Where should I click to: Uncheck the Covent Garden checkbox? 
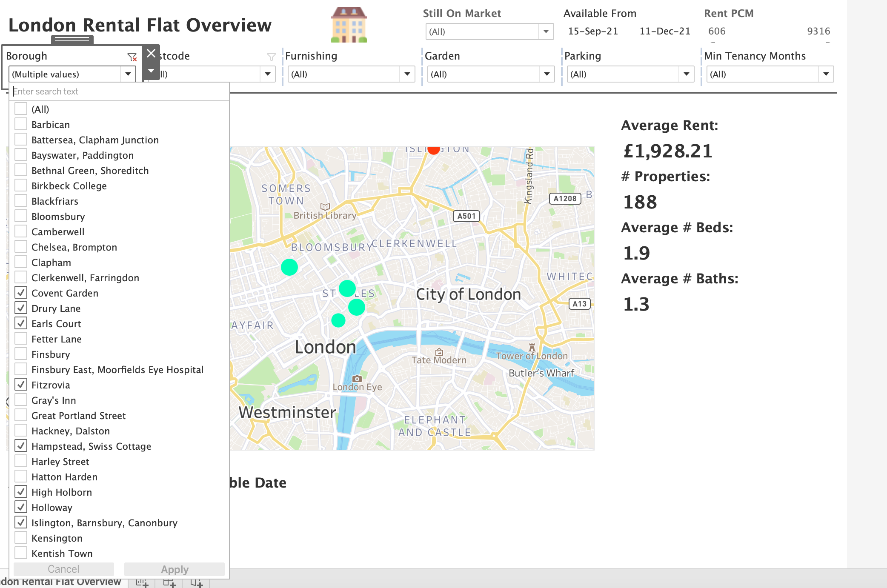click(21, 293)
